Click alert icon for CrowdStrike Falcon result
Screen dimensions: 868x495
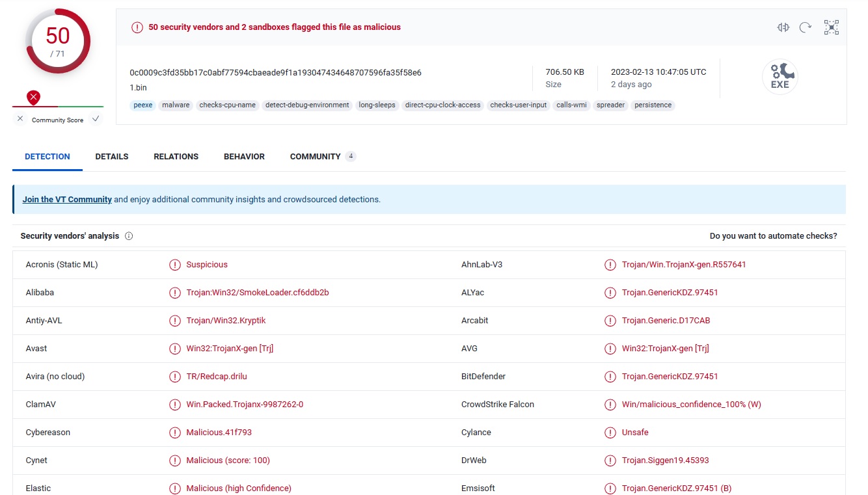point(610,405)
